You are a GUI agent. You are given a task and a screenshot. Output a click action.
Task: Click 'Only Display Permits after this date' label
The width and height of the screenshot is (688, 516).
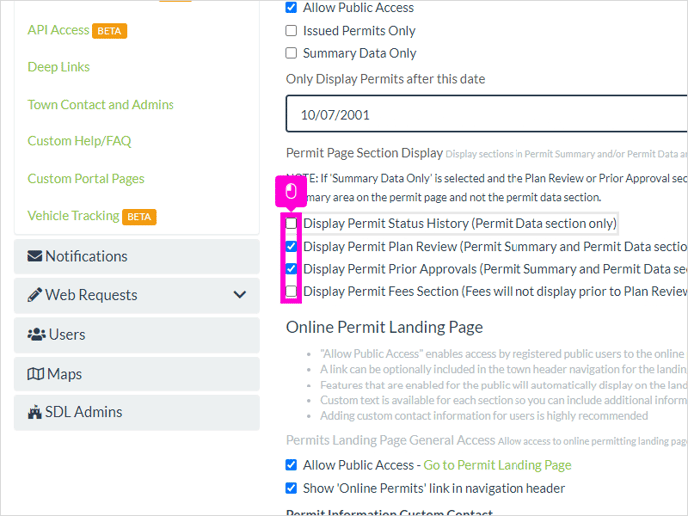(385, 79)
